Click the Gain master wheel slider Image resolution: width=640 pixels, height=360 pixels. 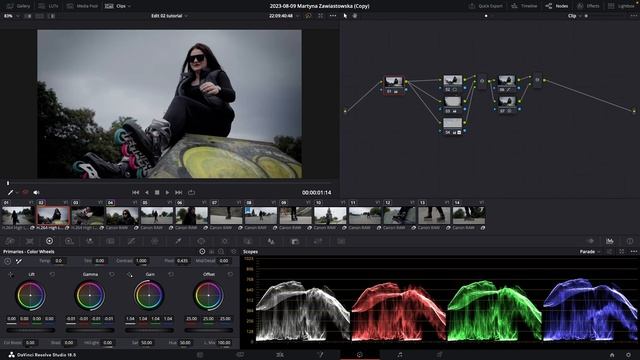tap(149, 330)
